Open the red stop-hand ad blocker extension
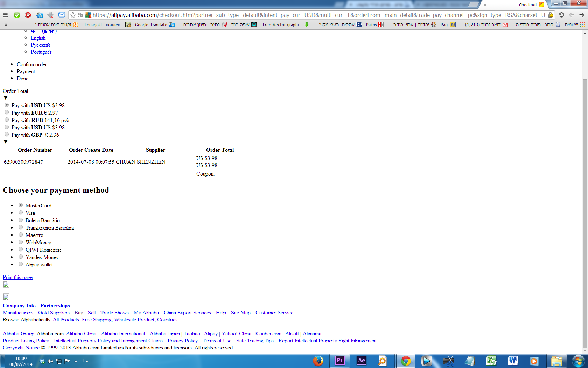 click(28, 15)
